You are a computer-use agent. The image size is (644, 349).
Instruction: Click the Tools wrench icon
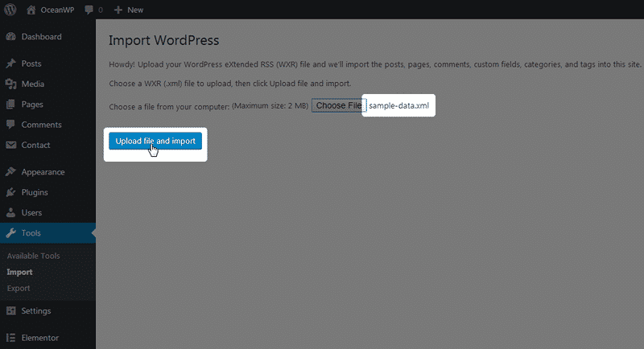11,233
